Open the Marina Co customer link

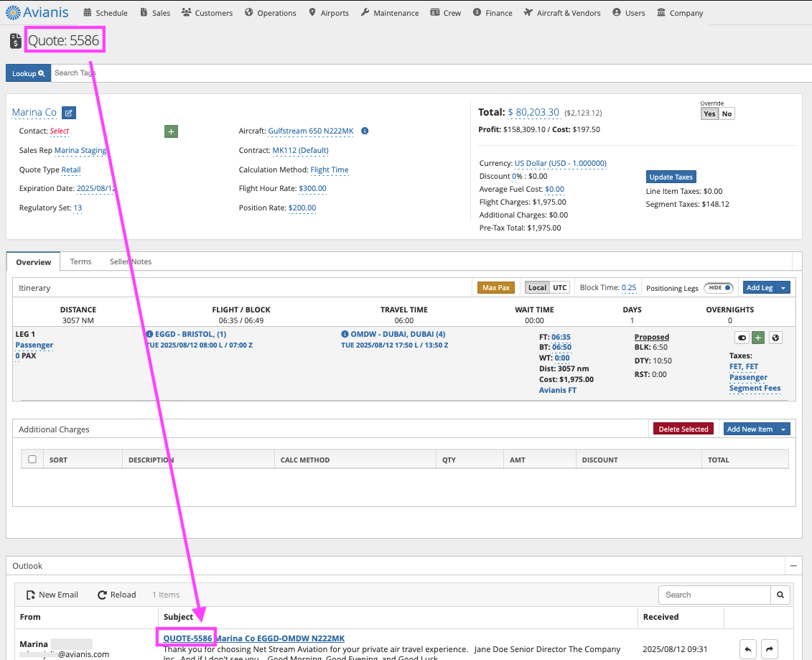[x=34, y=113]
